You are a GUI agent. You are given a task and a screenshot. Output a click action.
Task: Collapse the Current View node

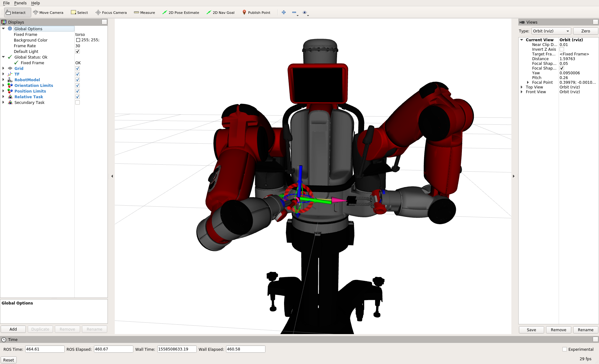pyautogui.click(x=522, y=40)
